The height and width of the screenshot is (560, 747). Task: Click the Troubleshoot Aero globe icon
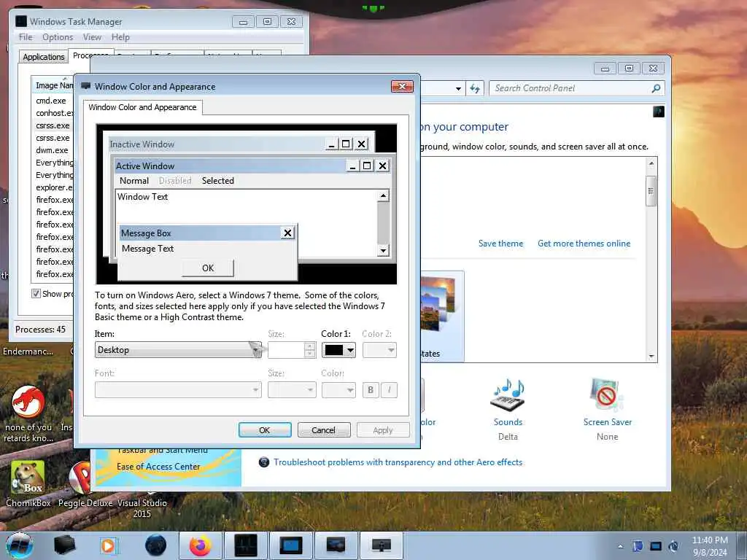coord(263,462)
